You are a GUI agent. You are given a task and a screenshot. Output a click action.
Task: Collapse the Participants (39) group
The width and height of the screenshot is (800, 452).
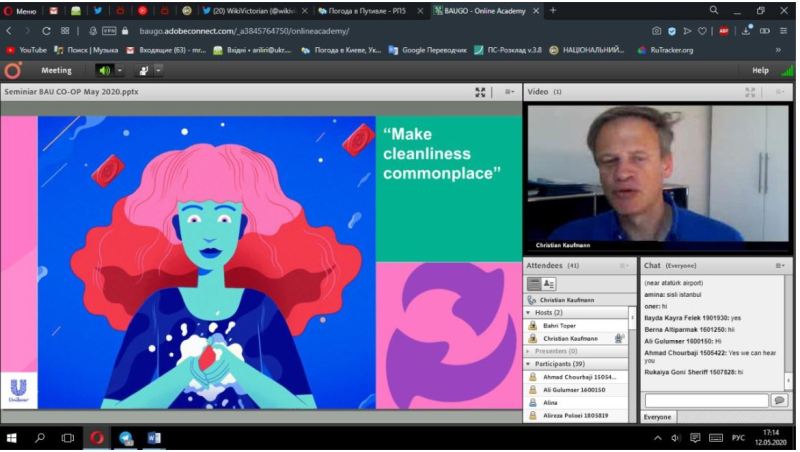click(x=528, y=364)
